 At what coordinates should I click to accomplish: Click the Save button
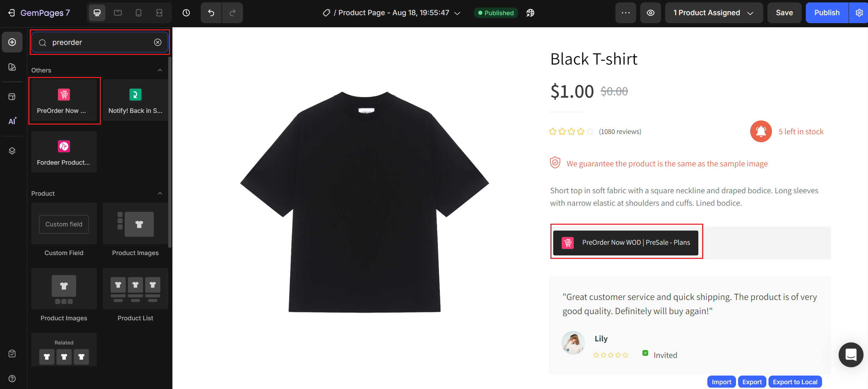coord(784,13)
